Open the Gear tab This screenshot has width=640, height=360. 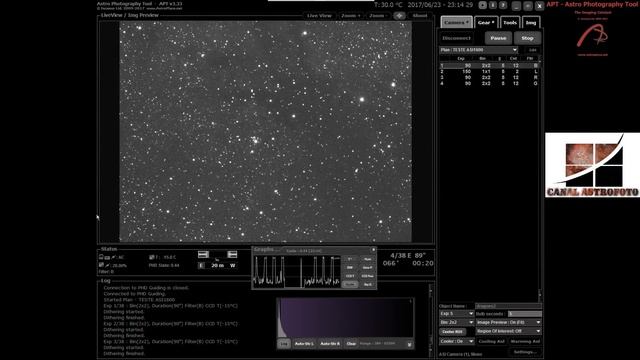pos(486,22)
